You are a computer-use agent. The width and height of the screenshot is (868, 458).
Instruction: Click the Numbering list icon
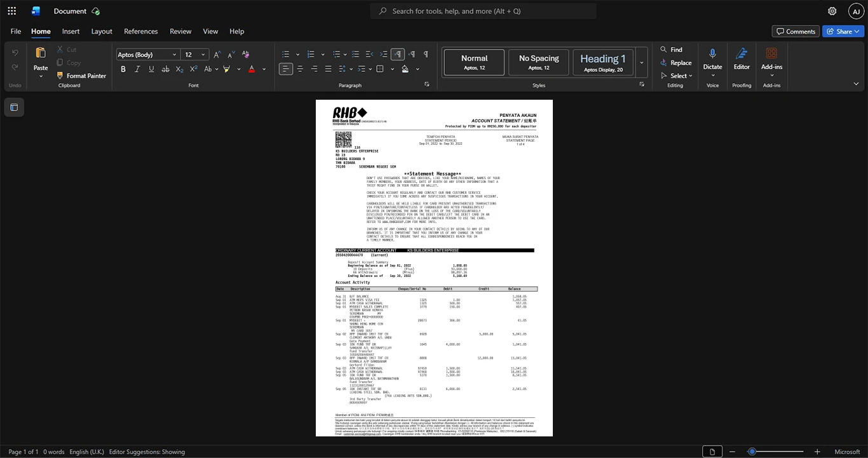(x=311, y=55)
